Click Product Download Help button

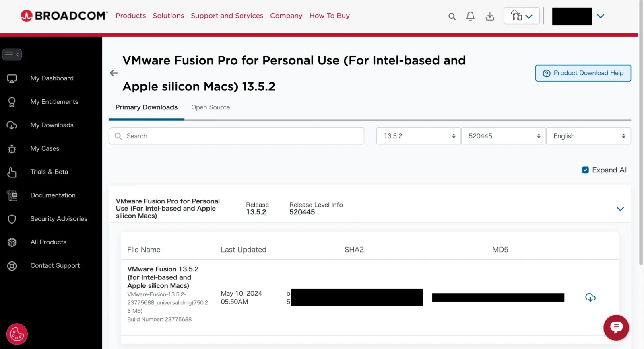pos(583,73)
